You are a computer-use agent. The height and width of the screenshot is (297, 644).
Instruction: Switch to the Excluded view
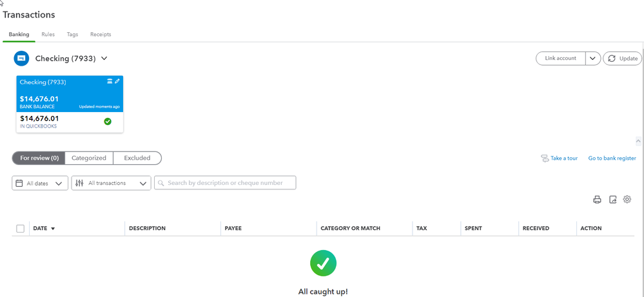[x=137, y=158]
